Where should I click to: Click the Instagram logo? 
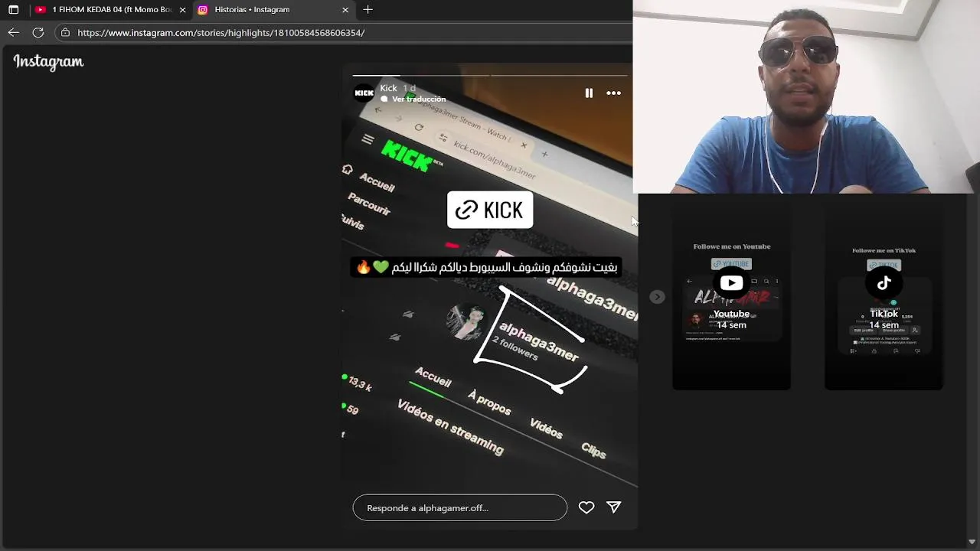tap(48, 62)
